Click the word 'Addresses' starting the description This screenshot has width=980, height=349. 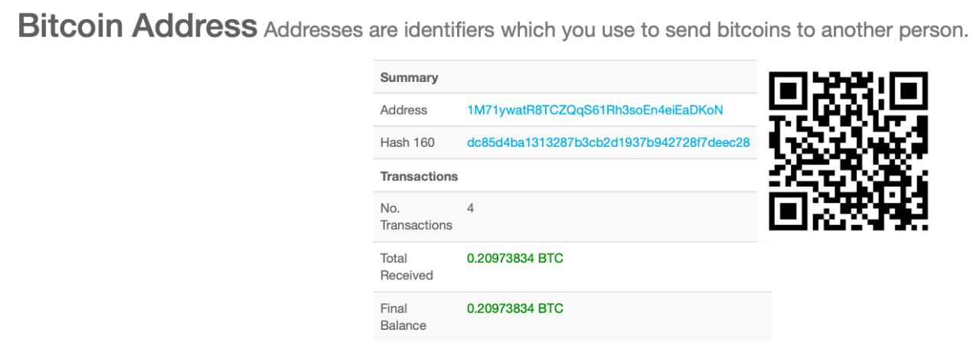(312, 31)
